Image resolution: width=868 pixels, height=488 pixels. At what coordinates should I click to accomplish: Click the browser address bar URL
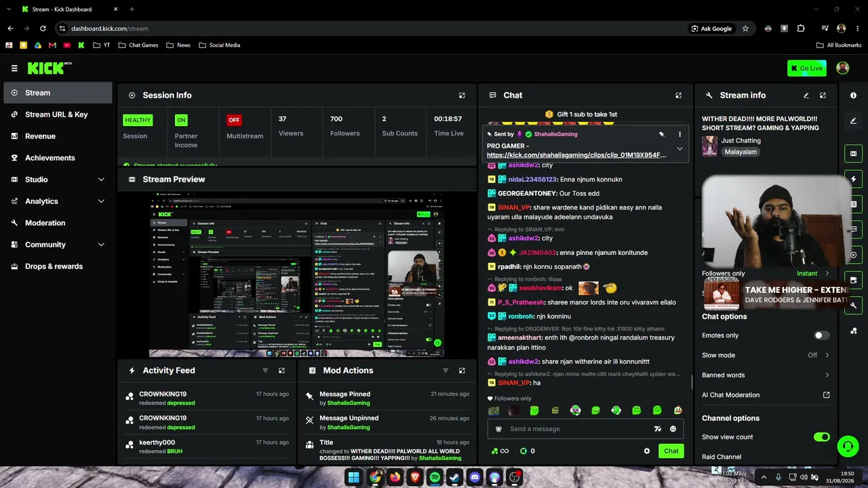tap(109, 28)
